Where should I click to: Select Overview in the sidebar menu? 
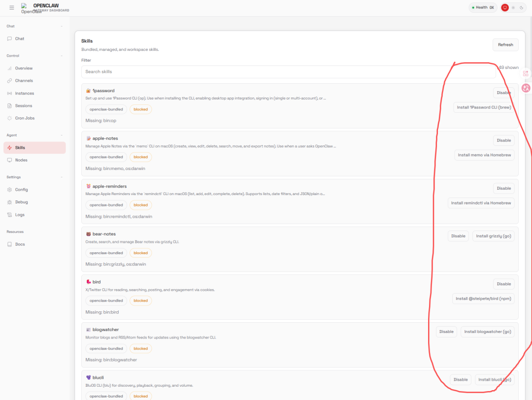tap(24, 68)
